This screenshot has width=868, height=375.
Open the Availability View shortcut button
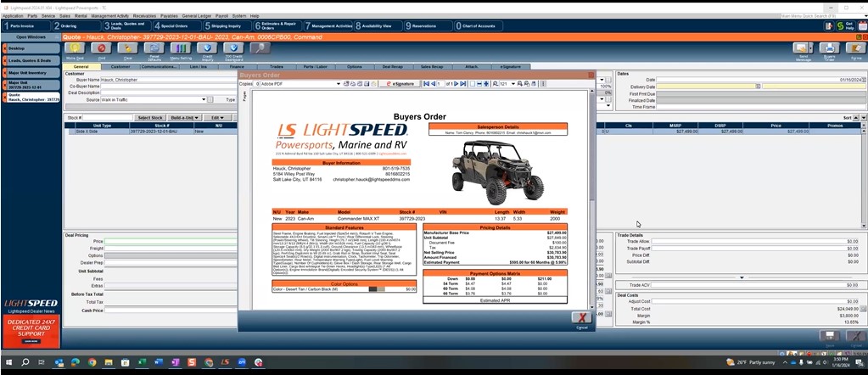[378, 25]
